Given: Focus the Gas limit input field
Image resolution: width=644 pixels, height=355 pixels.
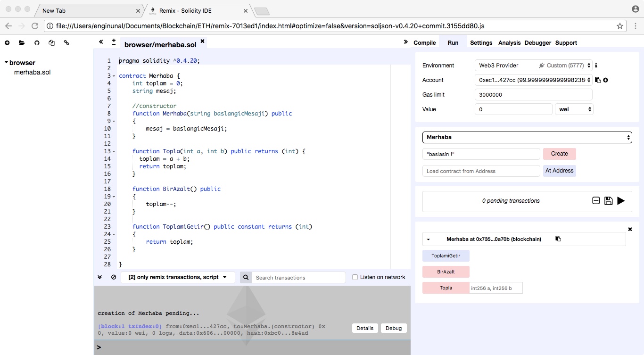Looking at the screenshot, I should [533, 95].
